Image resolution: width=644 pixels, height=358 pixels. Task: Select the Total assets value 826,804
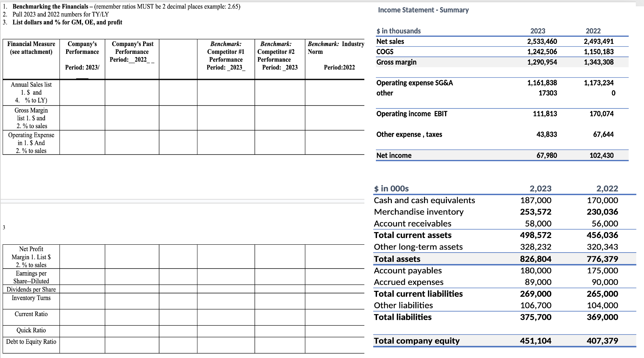pyautogui.click(x=536, y=259)
